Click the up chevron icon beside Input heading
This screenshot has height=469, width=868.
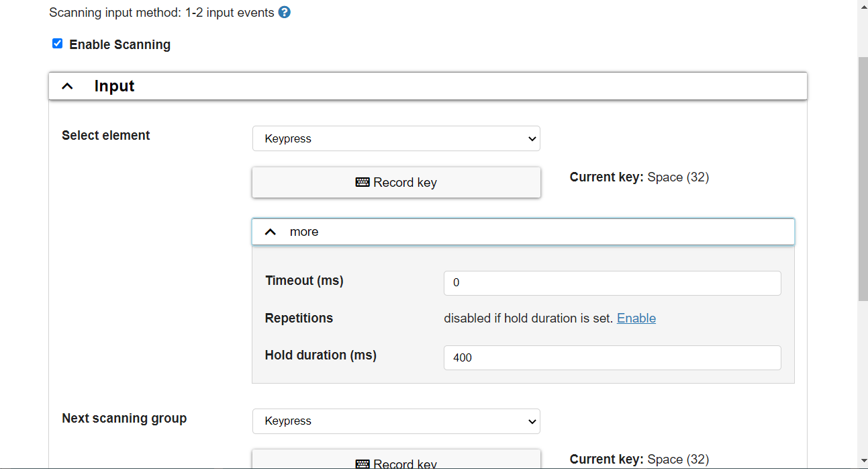click(x=67, y=86)
